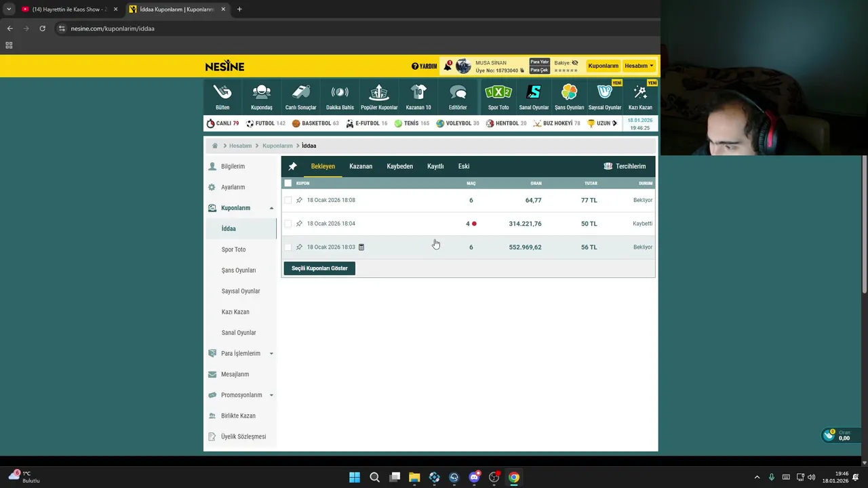This screenshot has width=868, height=488.
Task: Switch to Kaybeden tab
Action: point(399,166)
